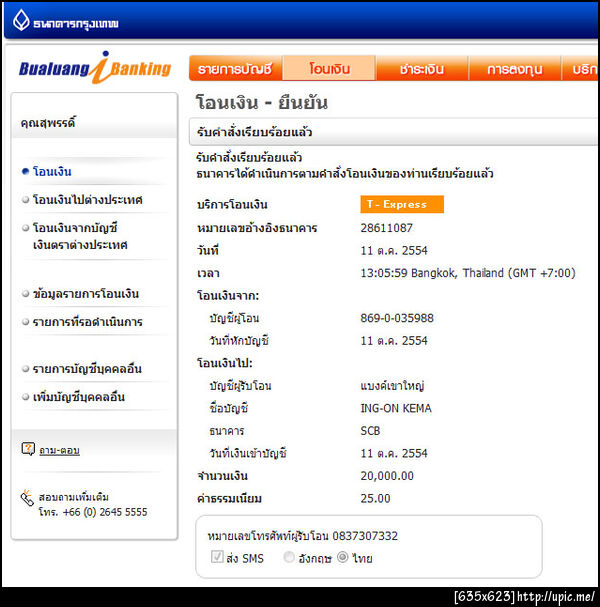Click the contact phone +66 (0) 2645 5555
The image size is (600, 607).
coord(105,512)
